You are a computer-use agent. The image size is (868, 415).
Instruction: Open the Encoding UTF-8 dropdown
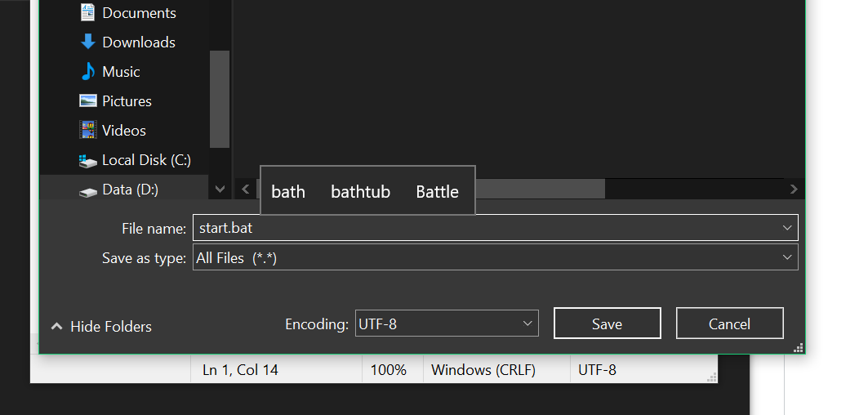click(527, 324)
